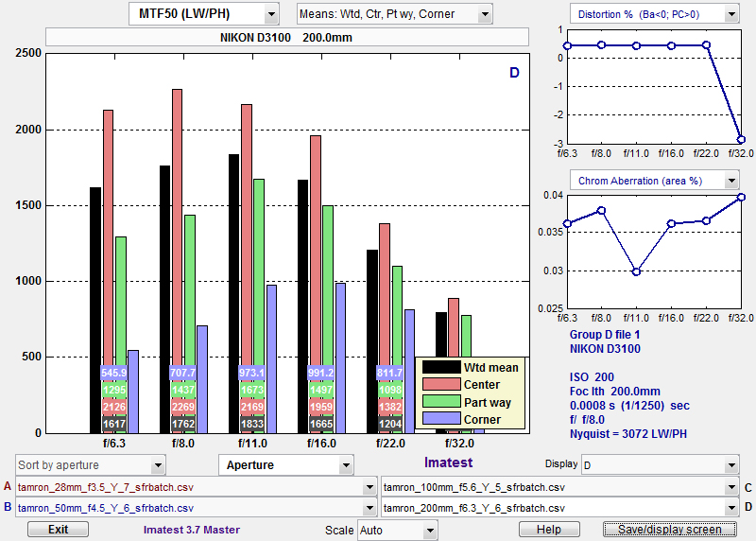Click the 973.1 corner label at f/11.0
Screen dimensions: 756x541
251,373
